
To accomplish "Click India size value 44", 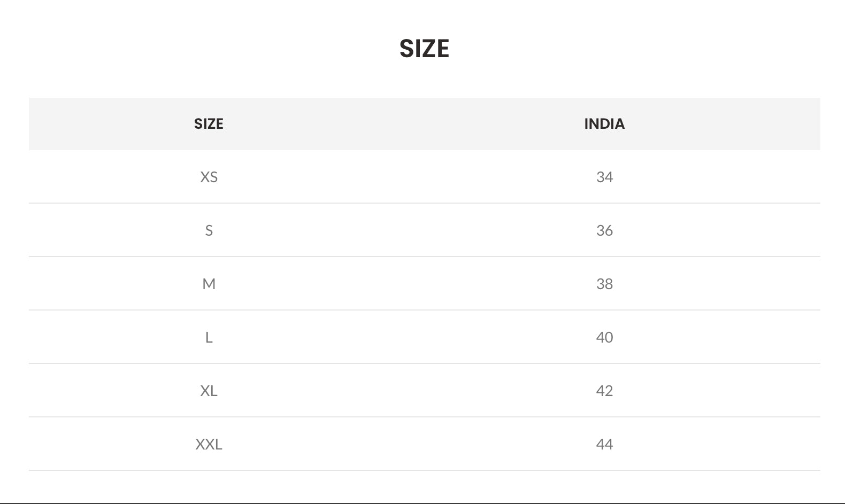I will 604,444.
